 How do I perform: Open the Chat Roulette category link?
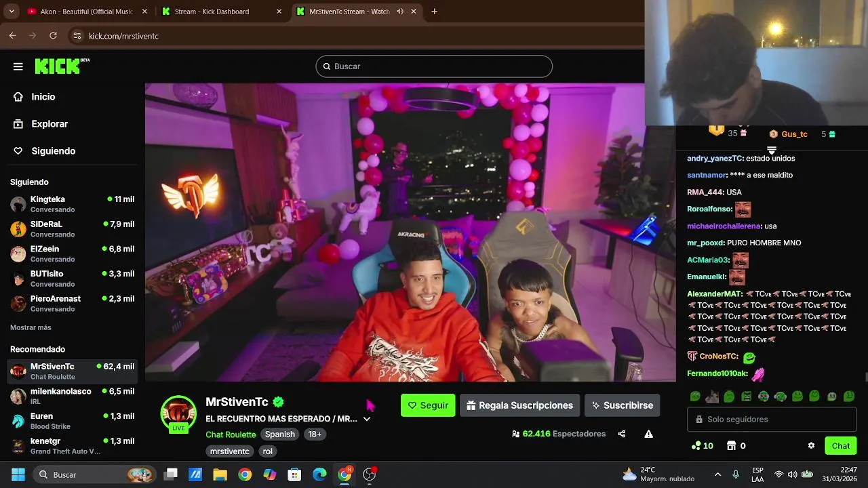point(231,434)
